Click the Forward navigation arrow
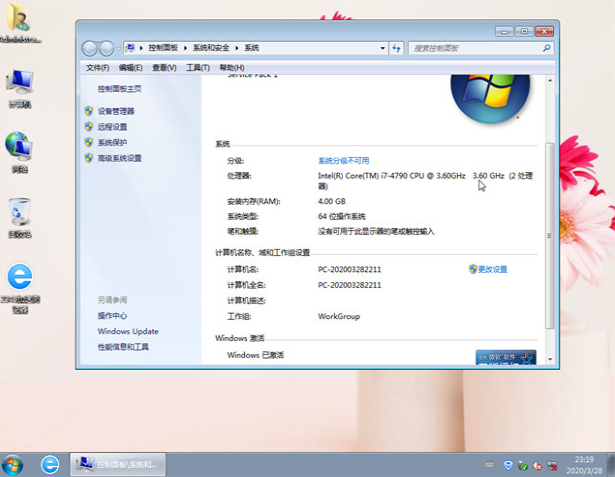 pos(106,49)
